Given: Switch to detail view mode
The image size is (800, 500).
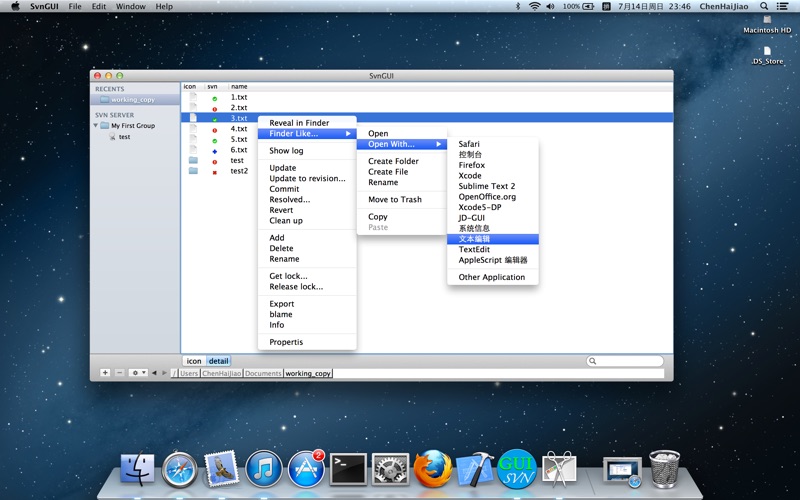Looking at the screenshot, I should coord(218,361).
